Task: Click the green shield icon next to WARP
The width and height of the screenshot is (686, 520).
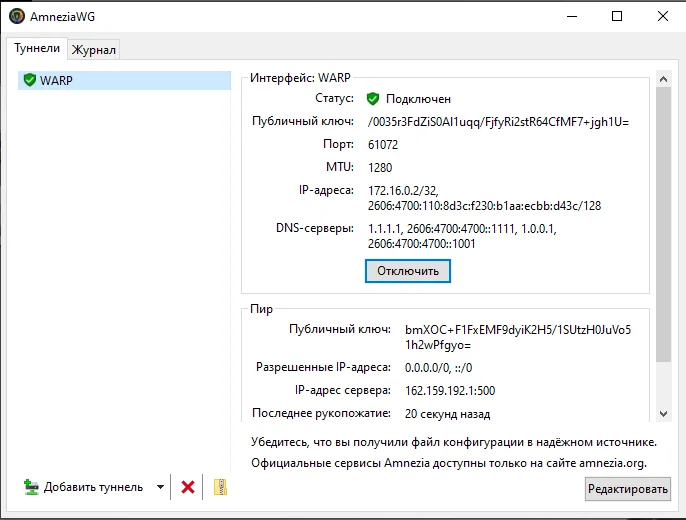Action: tap(30, 80)
